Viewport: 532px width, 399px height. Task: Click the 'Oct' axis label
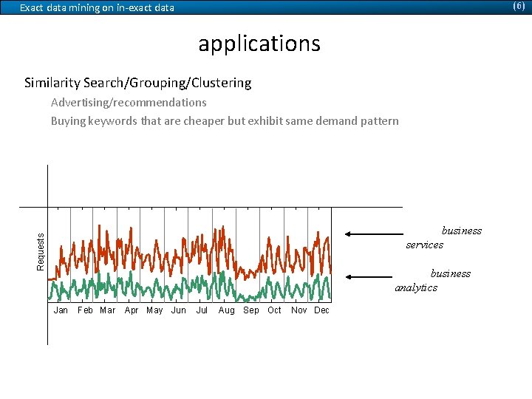274,310
